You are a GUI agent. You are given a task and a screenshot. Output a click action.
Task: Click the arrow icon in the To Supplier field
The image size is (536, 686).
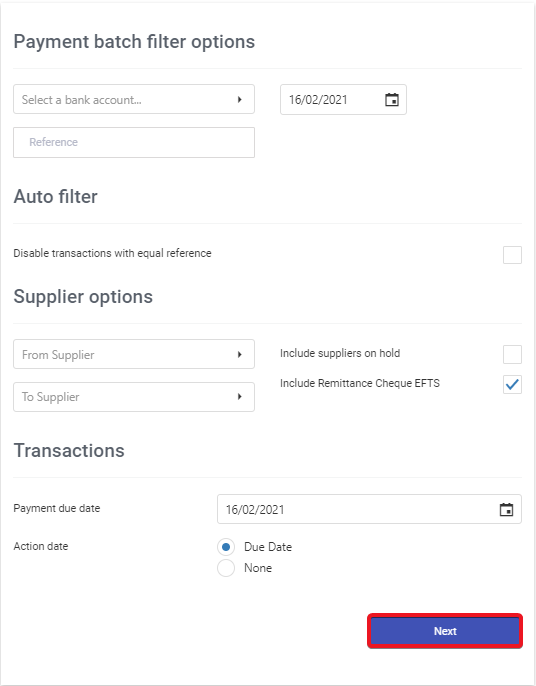coord(239,396)
